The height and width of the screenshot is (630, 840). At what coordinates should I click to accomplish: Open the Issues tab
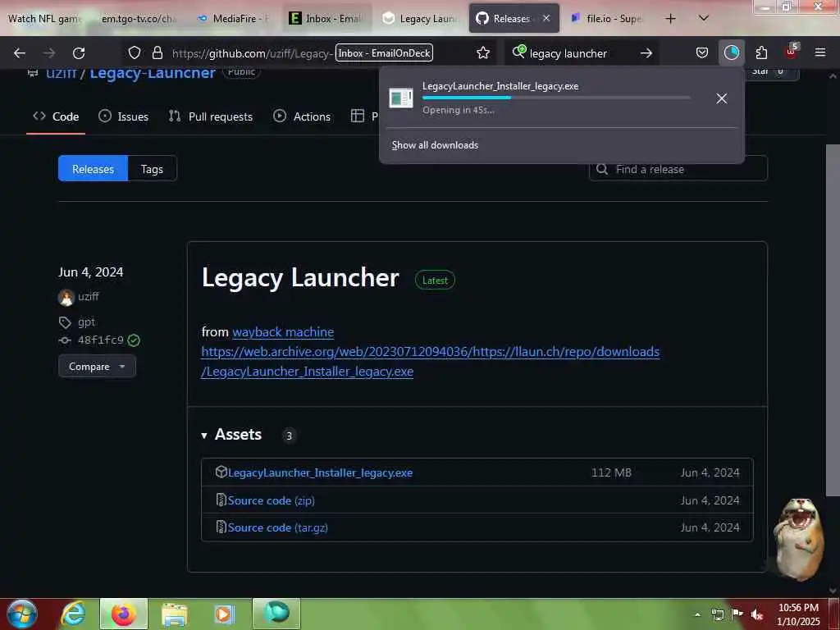(124, 116)
